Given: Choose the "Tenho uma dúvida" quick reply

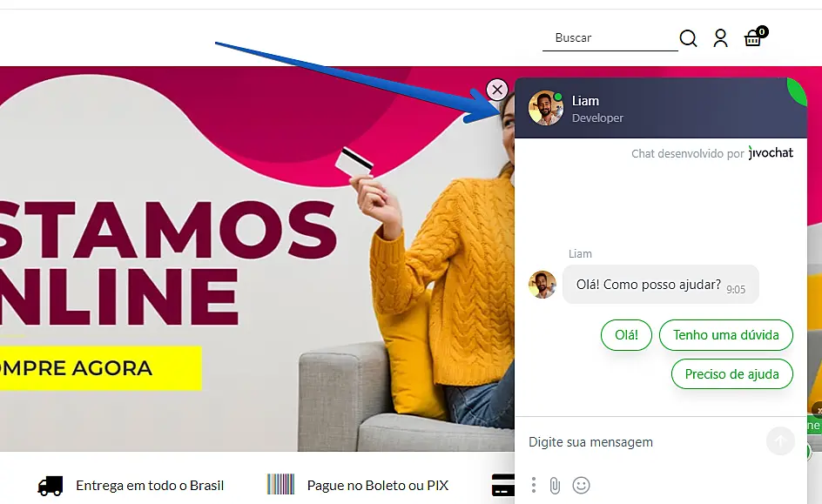Looking at the screenshot, I should coord(725,335).
